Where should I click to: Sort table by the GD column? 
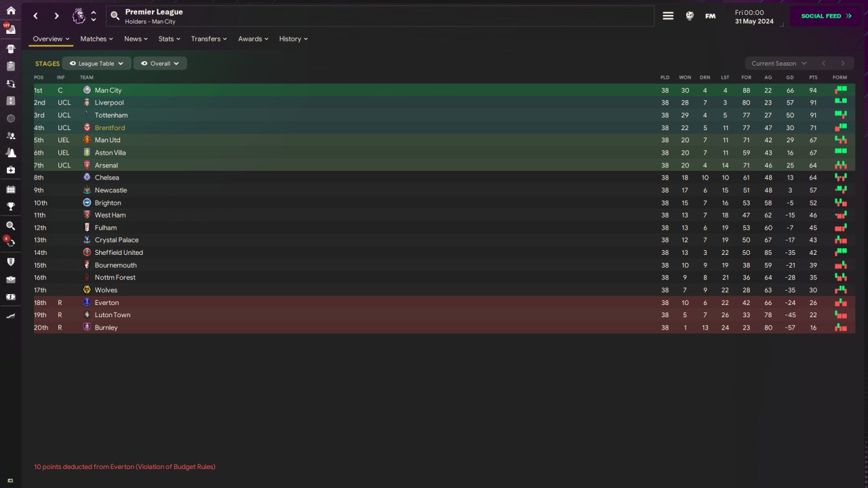tap(790, 77)
